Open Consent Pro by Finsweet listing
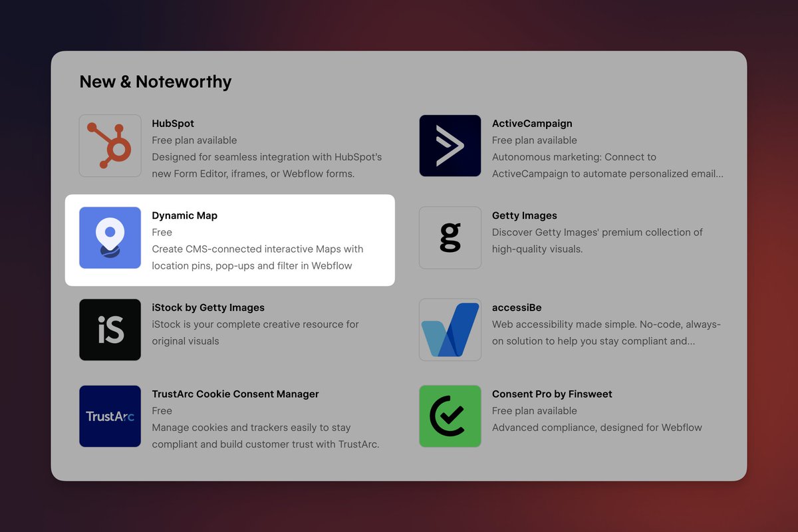 (550, 394)
